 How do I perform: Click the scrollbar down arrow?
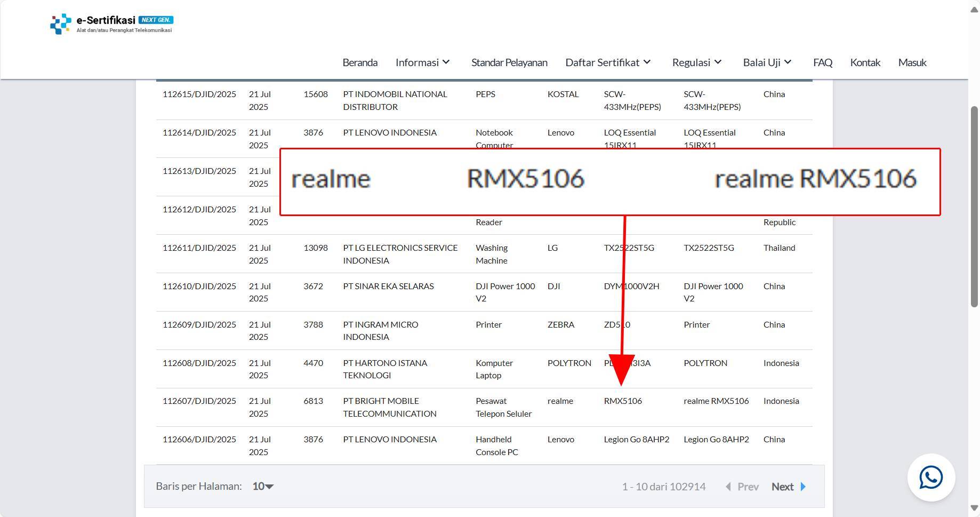[x=974, y=508]
